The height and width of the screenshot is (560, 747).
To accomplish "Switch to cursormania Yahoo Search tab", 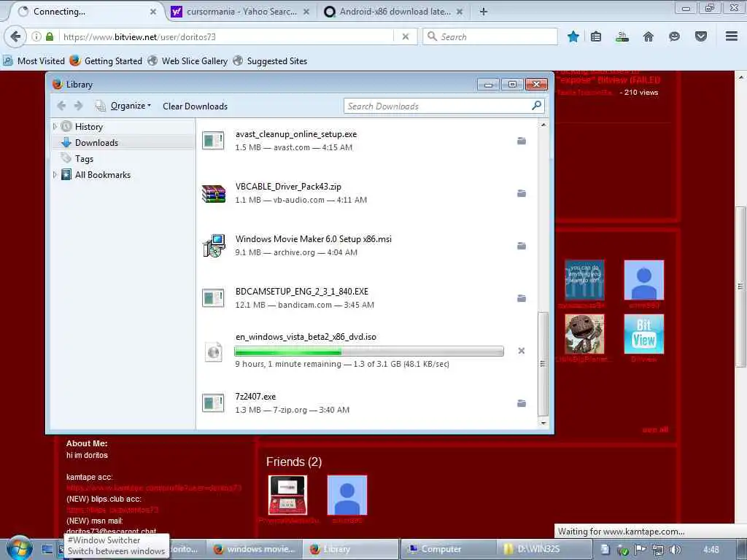I will [241, 12].
